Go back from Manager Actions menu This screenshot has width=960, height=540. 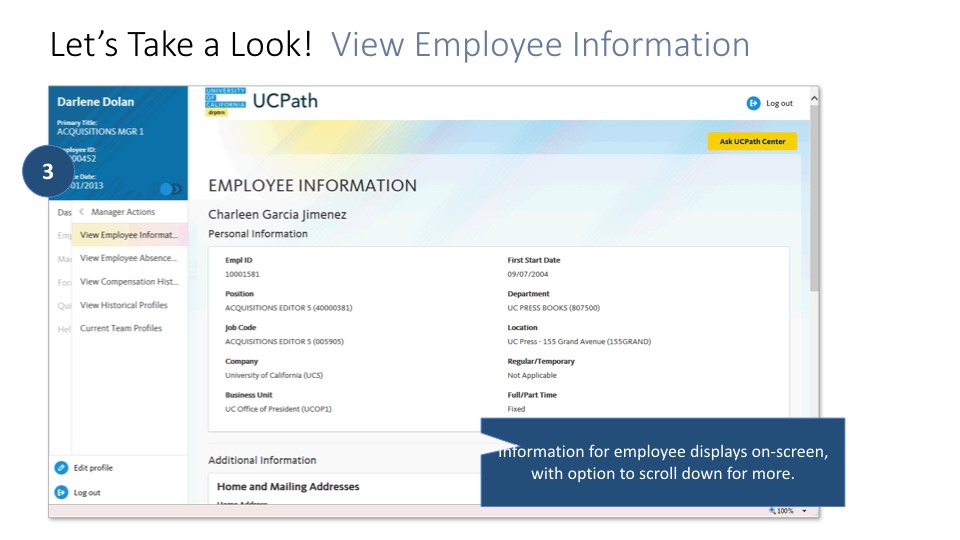81,212
